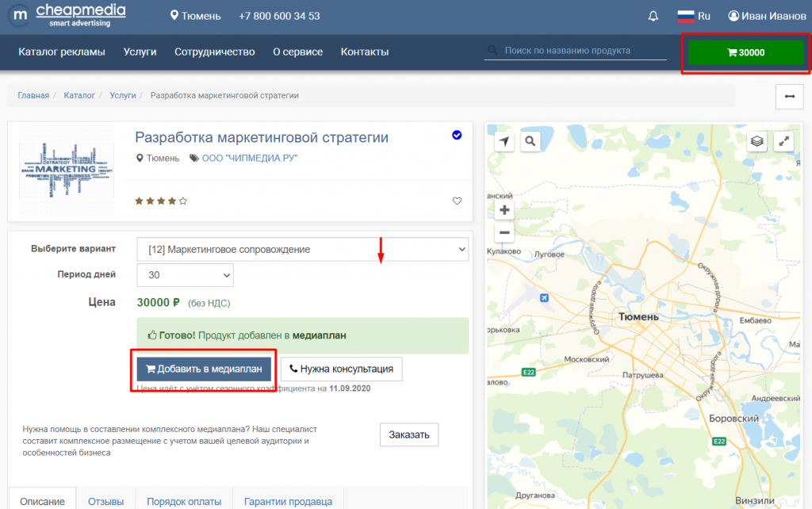Viewport: 812px width, 509px height.
Task: Switch to the "Отзывы" tab
Action: pyautogui.click(x=105, y=501)
